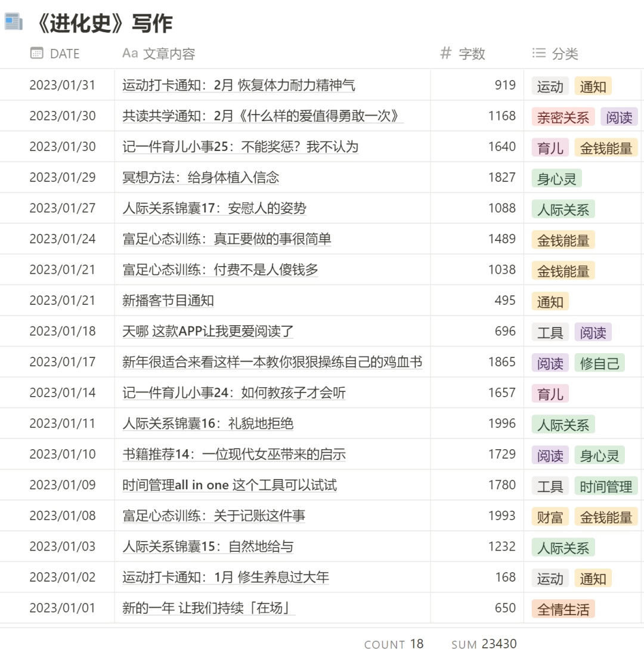Open article 人际关系锦囊16：礼貌地拒绝
The image size is (644, 658).
(x=208, y=424)
